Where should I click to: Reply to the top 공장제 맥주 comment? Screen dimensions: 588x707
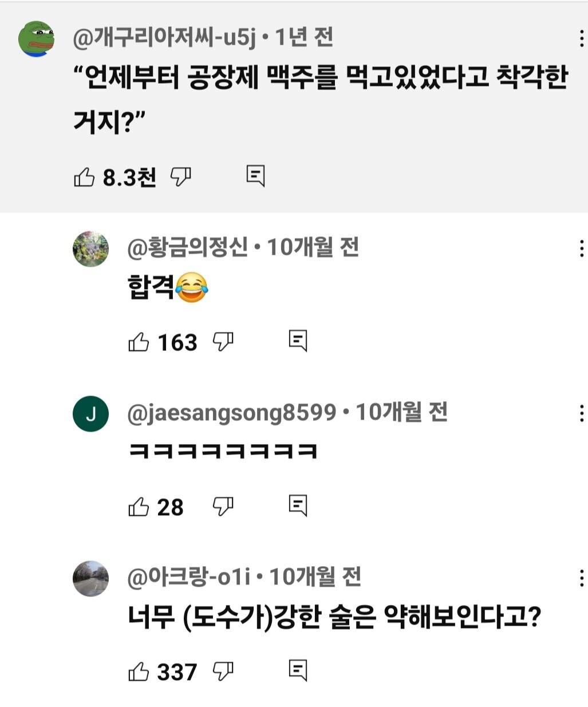255,176
